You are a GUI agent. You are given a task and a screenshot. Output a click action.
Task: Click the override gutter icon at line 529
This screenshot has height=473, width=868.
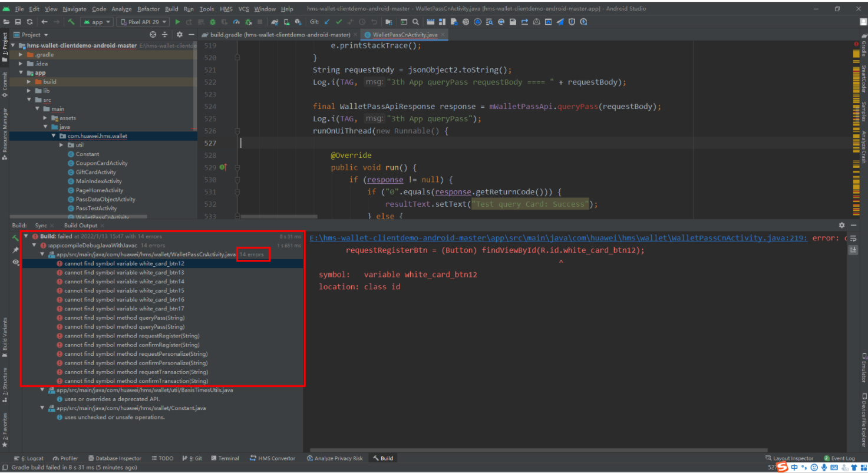[x=223, y=167]
